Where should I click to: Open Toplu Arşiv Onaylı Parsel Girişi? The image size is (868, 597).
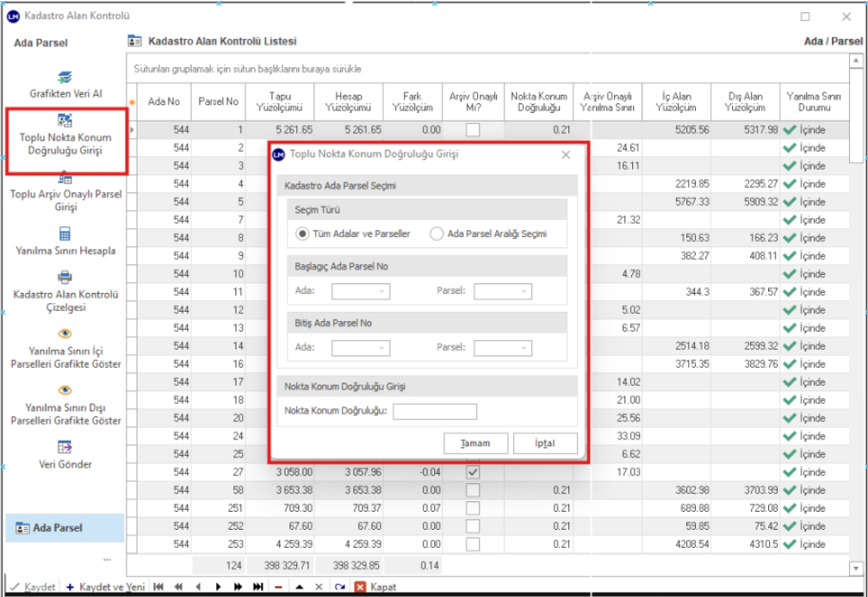65,178
